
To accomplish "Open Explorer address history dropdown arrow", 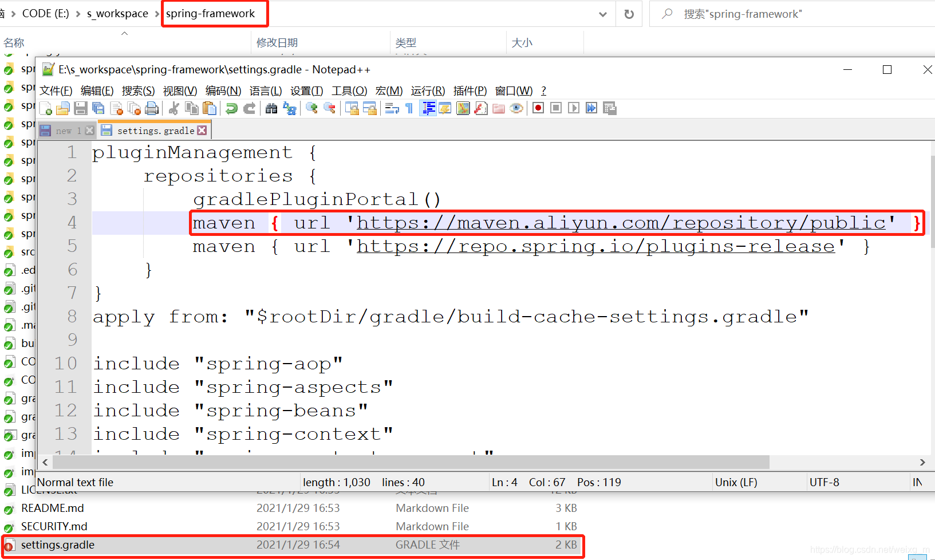I will click(603, 14).
